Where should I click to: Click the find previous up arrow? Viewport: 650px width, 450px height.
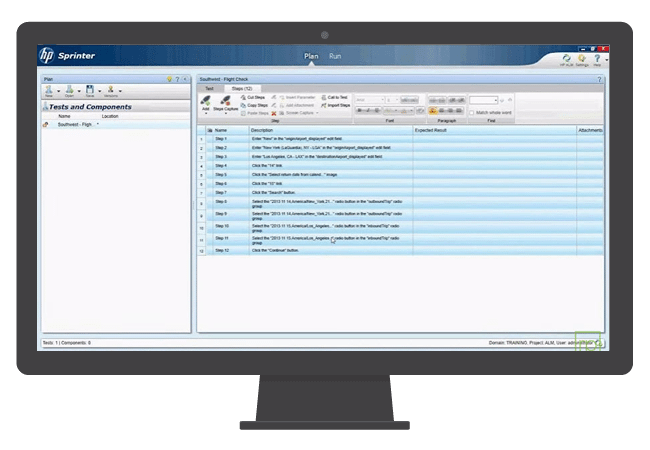(x=510, y=100)
